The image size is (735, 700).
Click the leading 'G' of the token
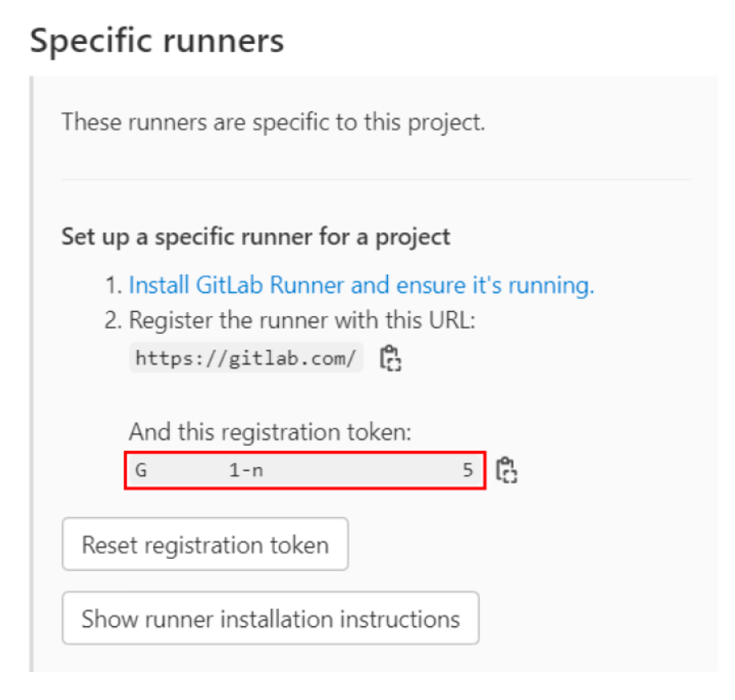click(x=141, y=471)
